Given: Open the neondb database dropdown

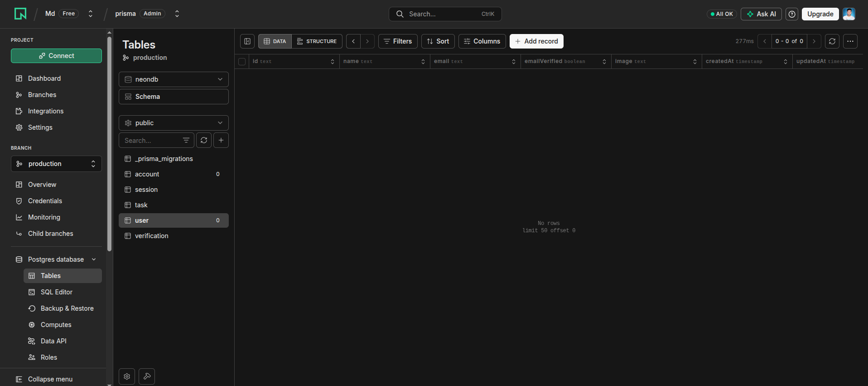Looking at the screenshot, I should [174, 79].
